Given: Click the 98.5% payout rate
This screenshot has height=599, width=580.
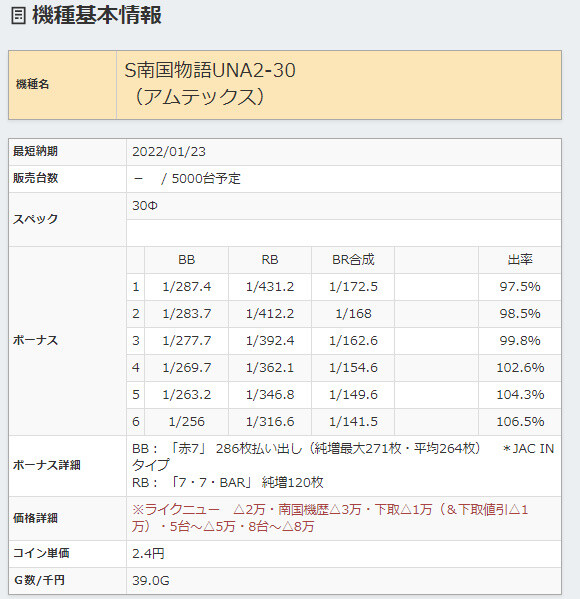Looking at the screenshot, I should pos(520,314).
